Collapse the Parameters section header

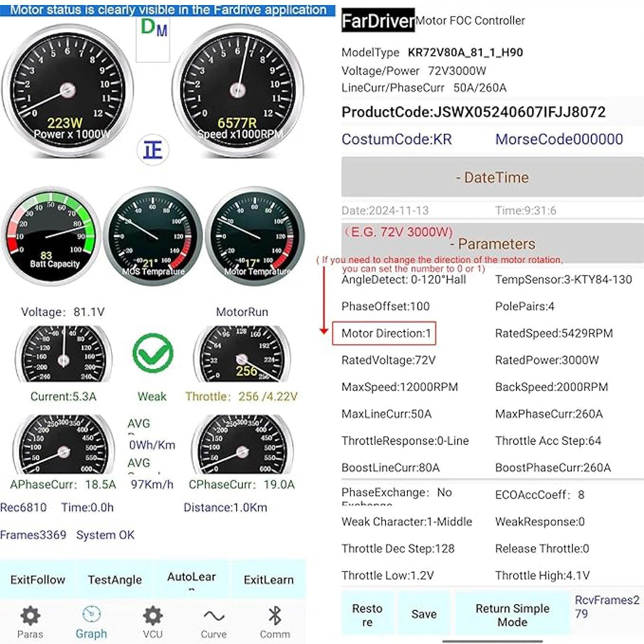pyautogui.click(x=492, y=244)
